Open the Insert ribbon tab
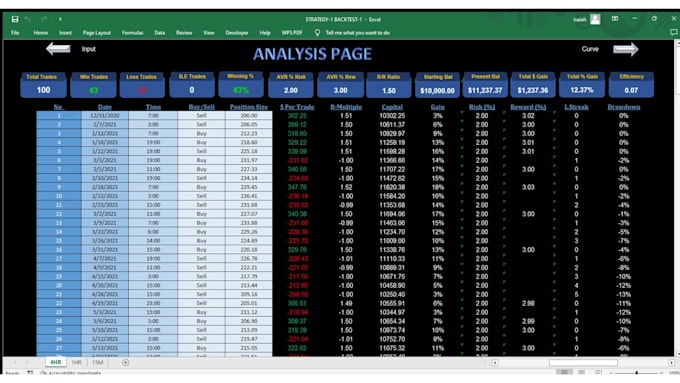 coord(65,33)
